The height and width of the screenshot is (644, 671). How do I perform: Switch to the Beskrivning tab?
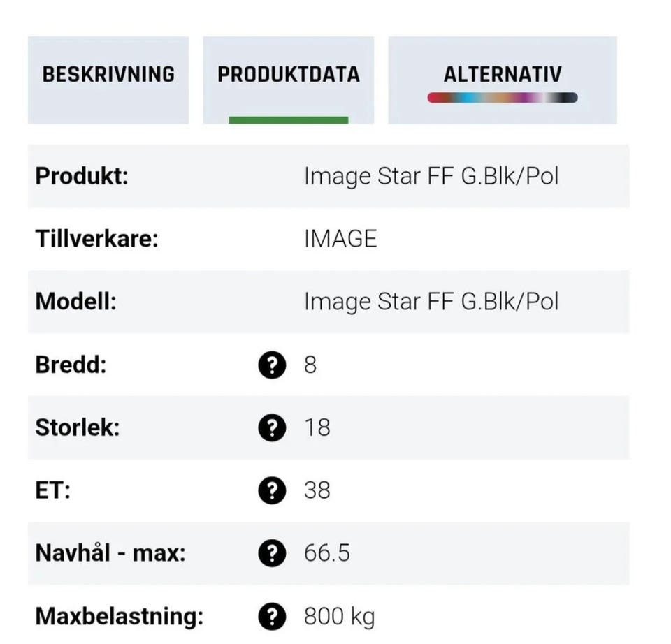click(108, 75)
